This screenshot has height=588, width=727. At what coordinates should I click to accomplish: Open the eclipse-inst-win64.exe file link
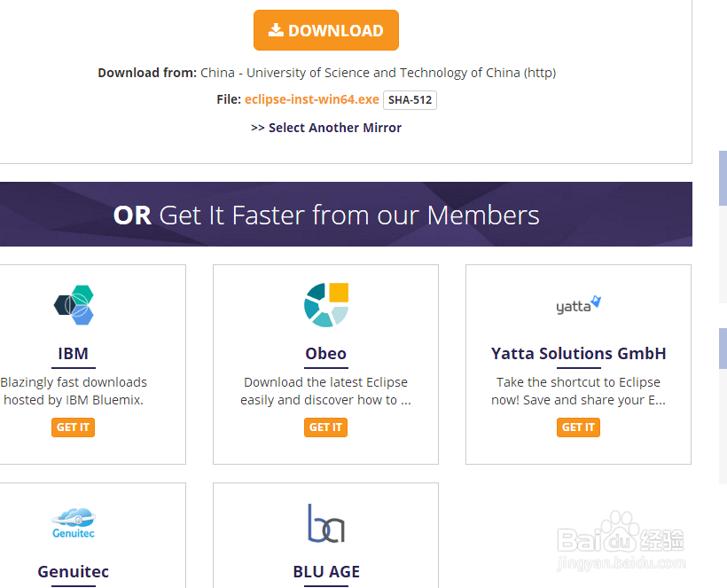311,99
